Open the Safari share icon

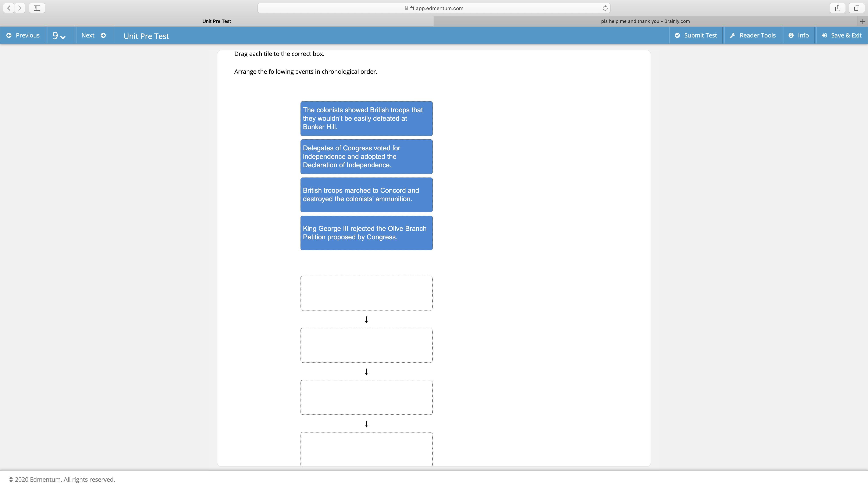point(838,8)
